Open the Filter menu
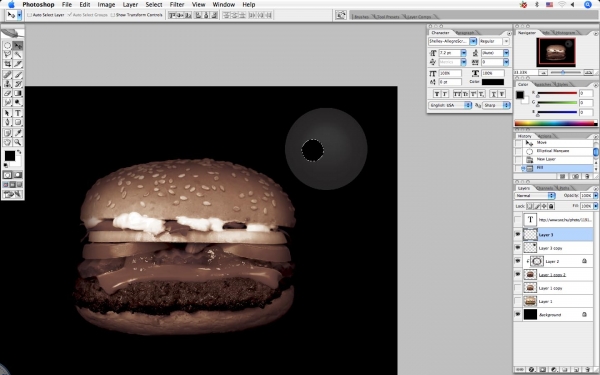This screenshot has height=375, width=600. click(177, 5)
